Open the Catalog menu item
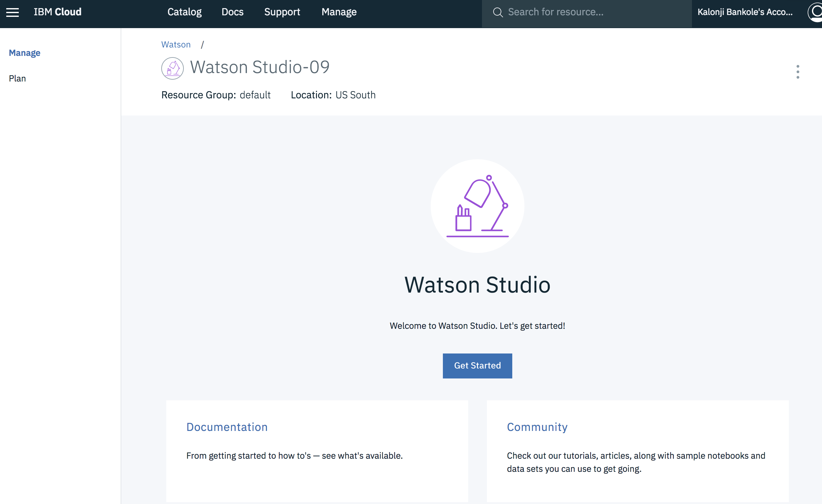Image resolution: width=822 pixels, height=504 pixels. tap(184, 12)
